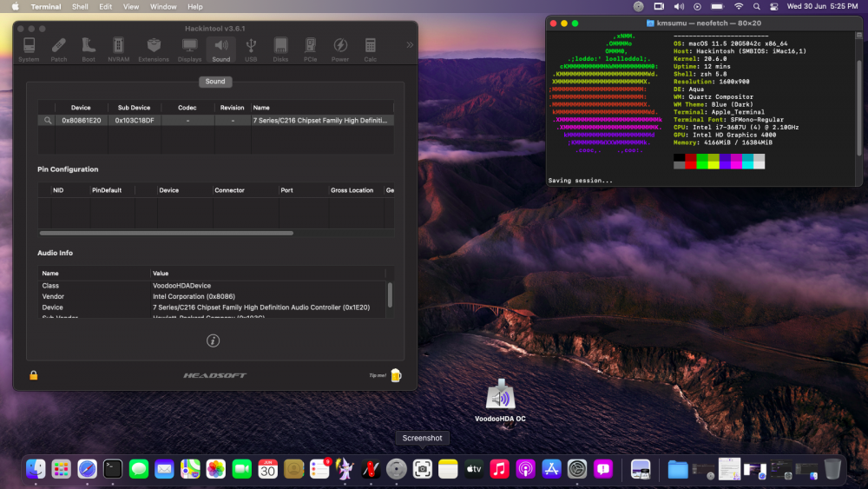The width and height of the screenshot is (868, 489).
Task: Open the Screenshot app in the Dock
Action: coord(423,469)
